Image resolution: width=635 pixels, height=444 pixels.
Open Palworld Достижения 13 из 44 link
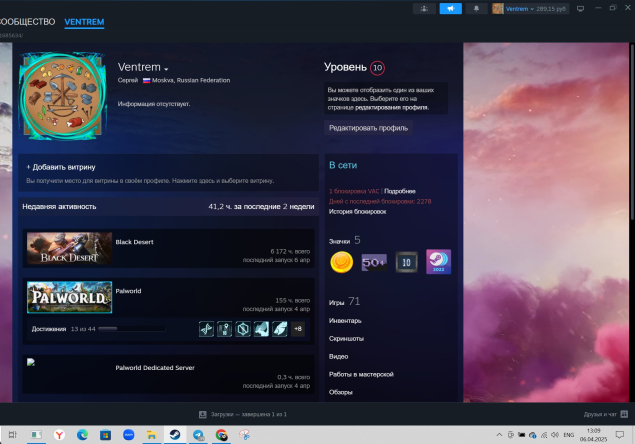pos(64,329)
